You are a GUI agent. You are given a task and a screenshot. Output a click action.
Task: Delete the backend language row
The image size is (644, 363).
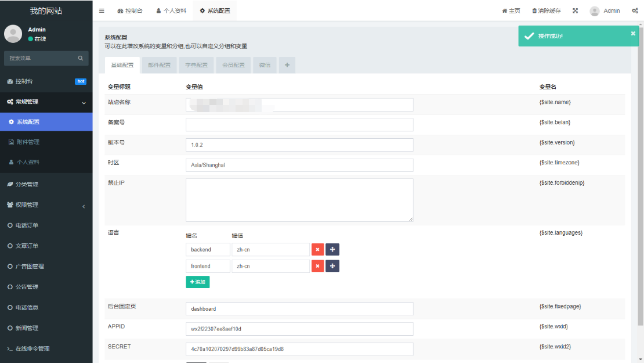coord(317,250)
